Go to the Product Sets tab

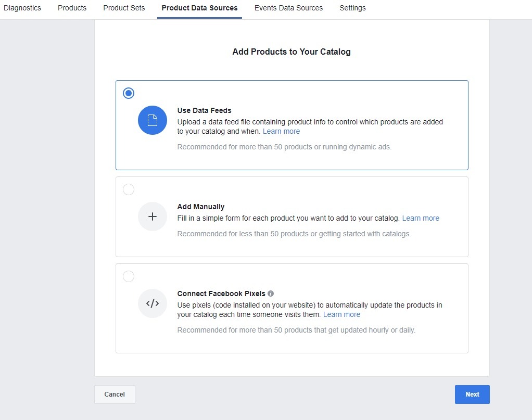tap(124, 8)
